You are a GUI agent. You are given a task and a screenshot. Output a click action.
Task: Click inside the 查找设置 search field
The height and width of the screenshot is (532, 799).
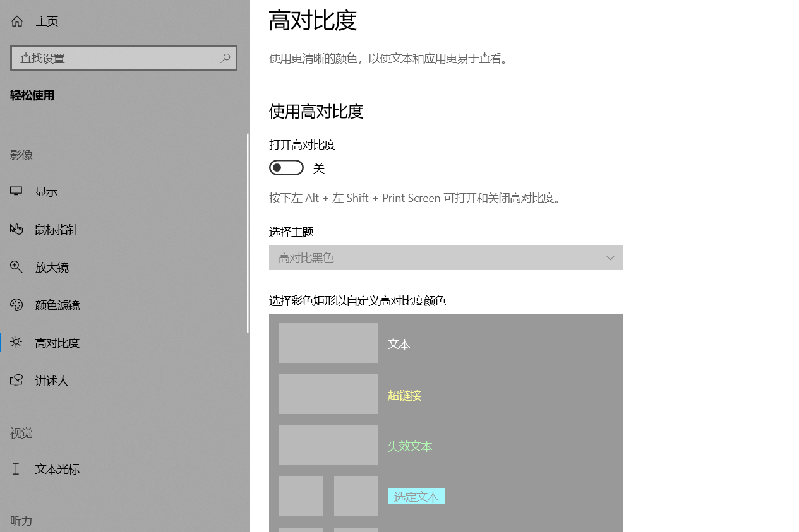pyautogui.click(x=114, y=58)
